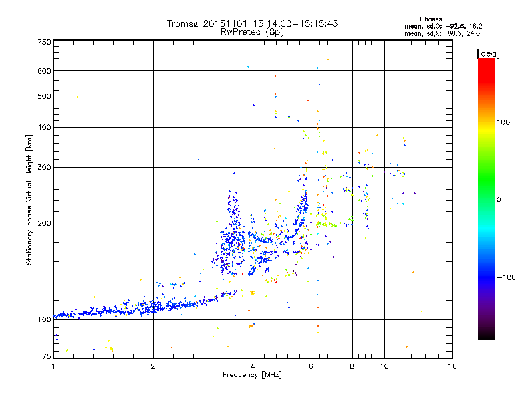This screenshot has height=399, width=532.
Task: Click the 'Phases' statistics heading
Action: coord(430,19)
